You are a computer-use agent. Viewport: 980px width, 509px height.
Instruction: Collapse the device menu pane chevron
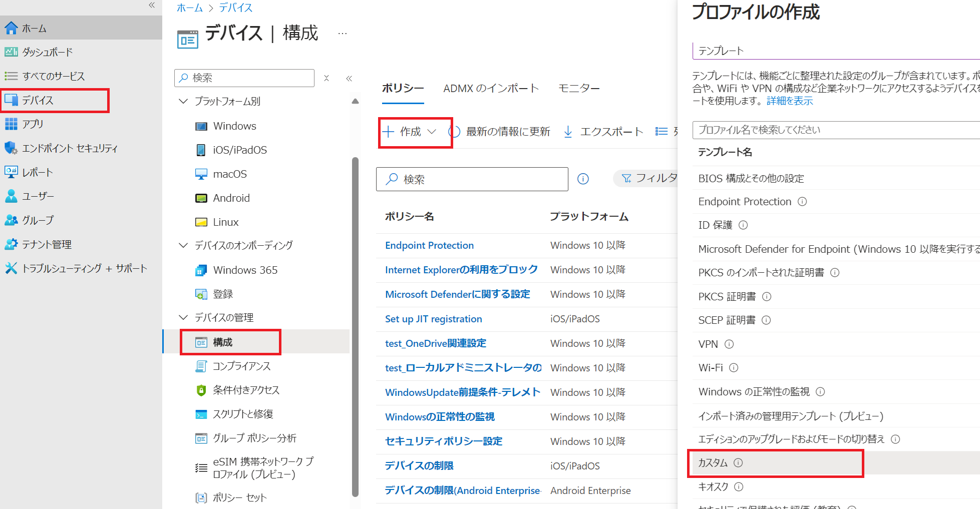pos(349,78)
